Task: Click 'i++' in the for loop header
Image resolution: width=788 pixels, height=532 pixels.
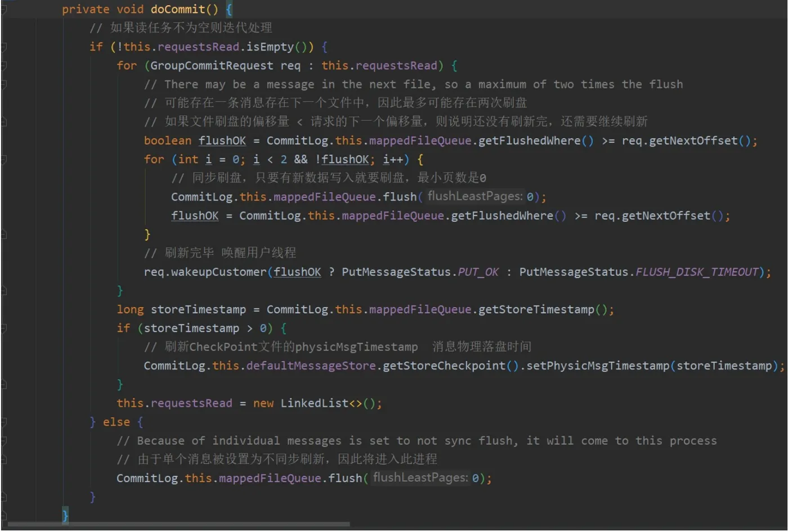Action: coord(393,159)
